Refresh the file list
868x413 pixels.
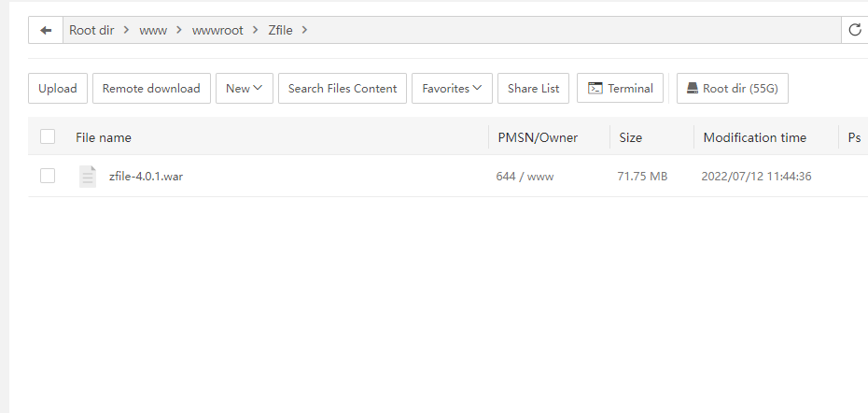[x=854, y=30]
